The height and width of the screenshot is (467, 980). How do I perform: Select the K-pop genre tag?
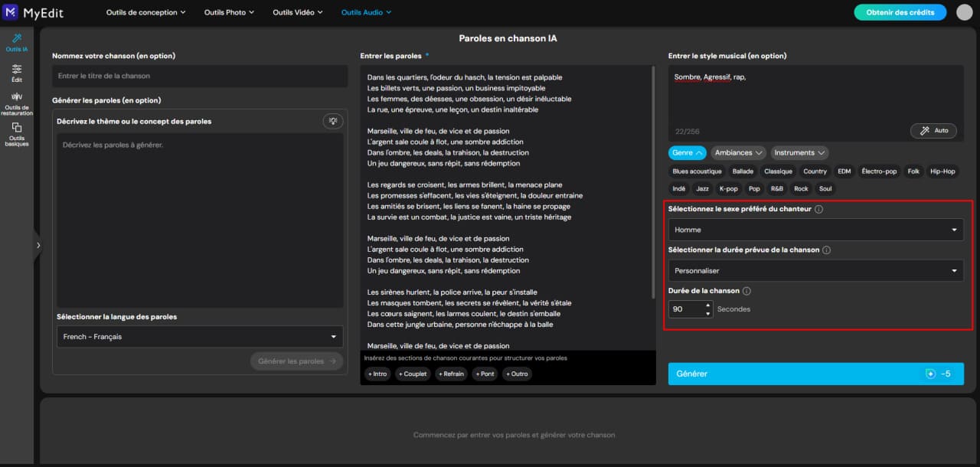[x=729, y=189]
